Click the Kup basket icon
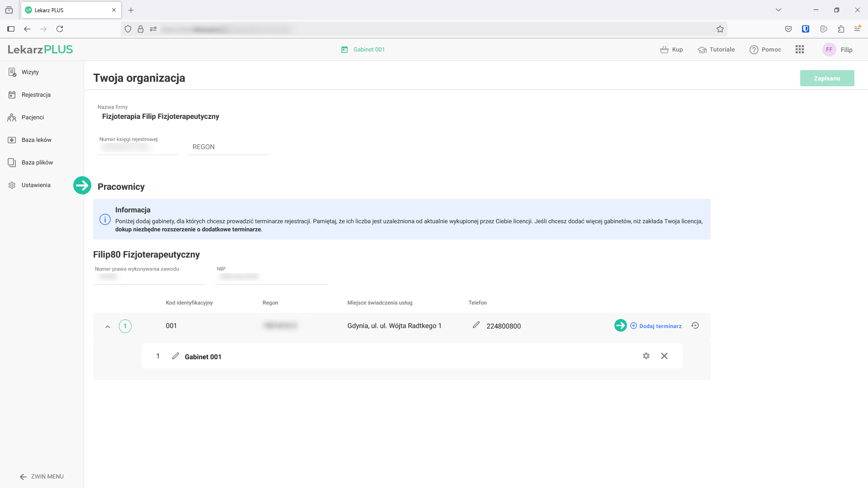Image resolution: width=868 pixels, height=488 pixels. point(664,50)
